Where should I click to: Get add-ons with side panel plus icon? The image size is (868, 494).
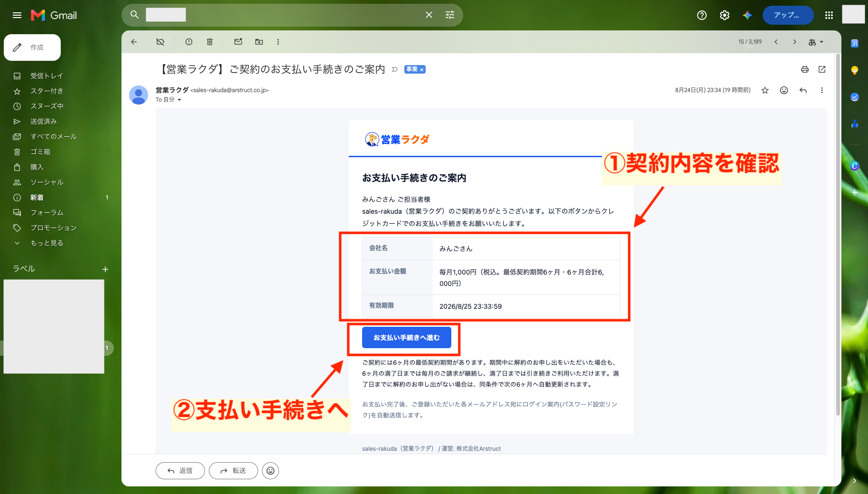pyautogui.click(x=855, y=192)
